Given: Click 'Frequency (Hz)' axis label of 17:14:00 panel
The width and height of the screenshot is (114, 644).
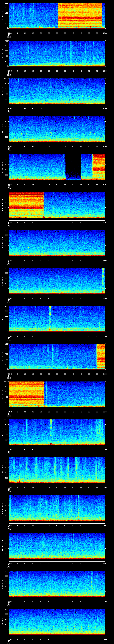Looking at the screenshot, I should pyautogui.click(x=3, y=16).
